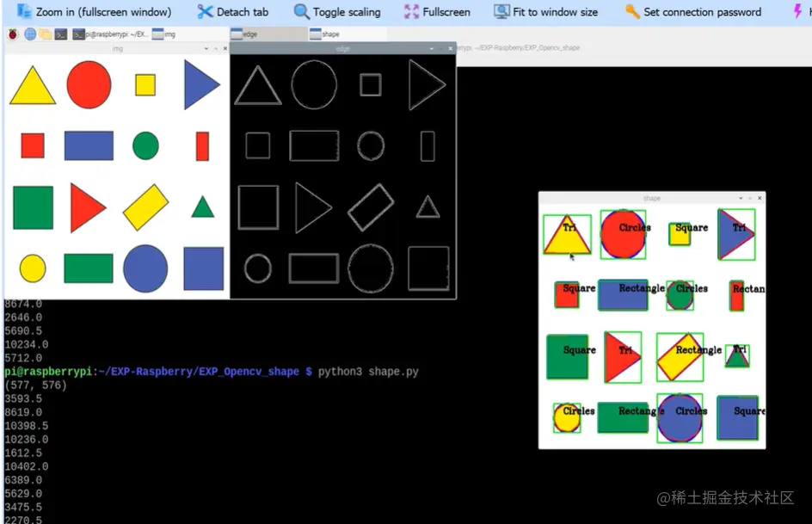
Task: Click the large red circle in the img window
Action: click(89, 84)
